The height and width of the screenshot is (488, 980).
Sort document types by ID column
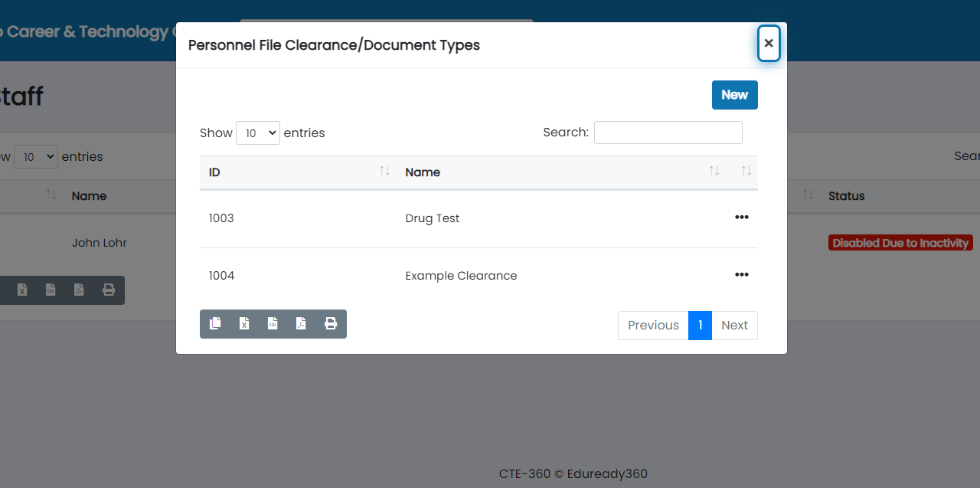295,172
